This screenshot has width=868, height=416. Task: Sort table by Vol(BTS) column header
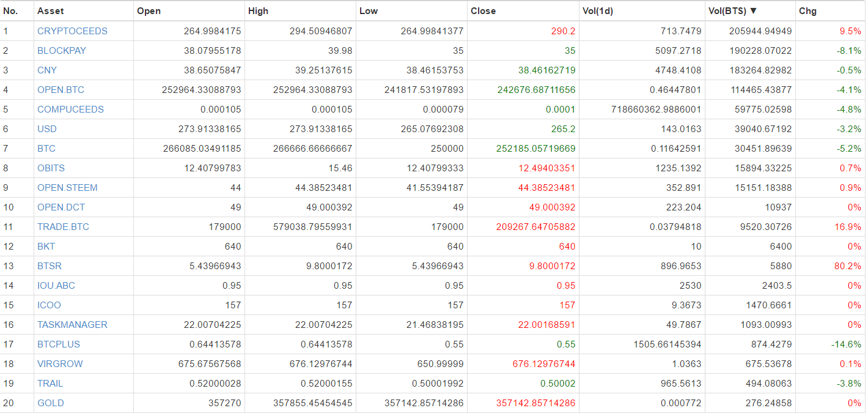[732, 11]
